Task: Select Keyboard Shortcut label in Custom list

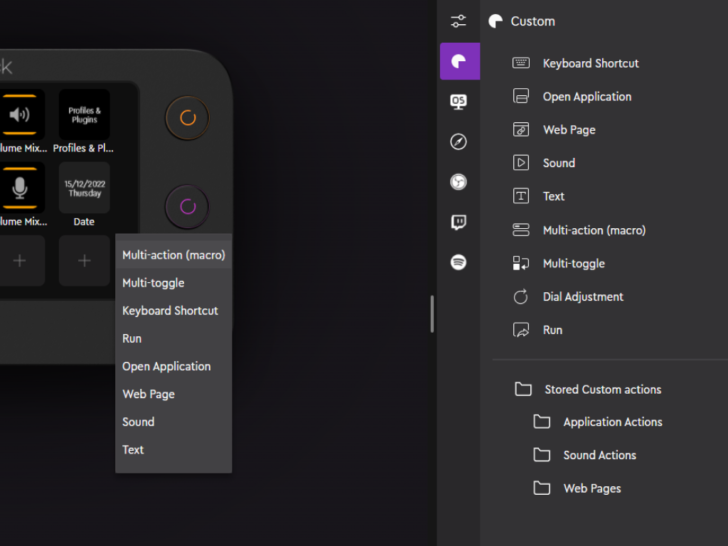Action: (x=591, y=63)
